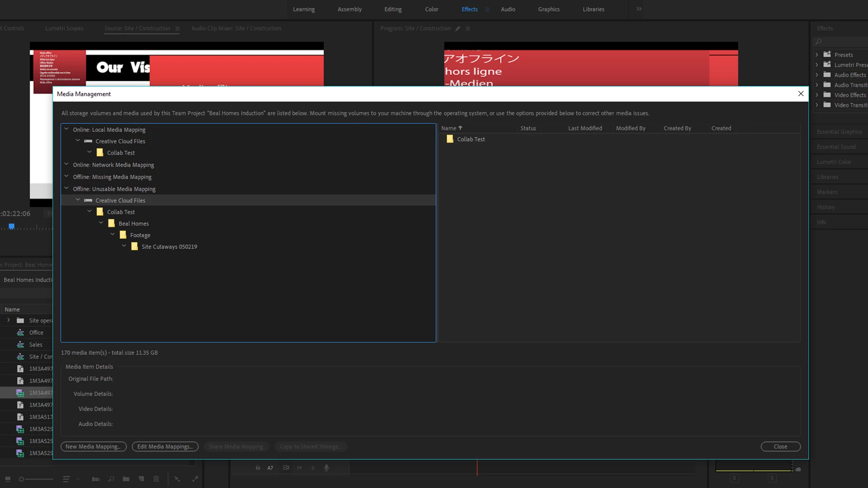Click the voice-over microphone icon on A7
The width and height of the screenshot is (868, 488).
[326, 468]
